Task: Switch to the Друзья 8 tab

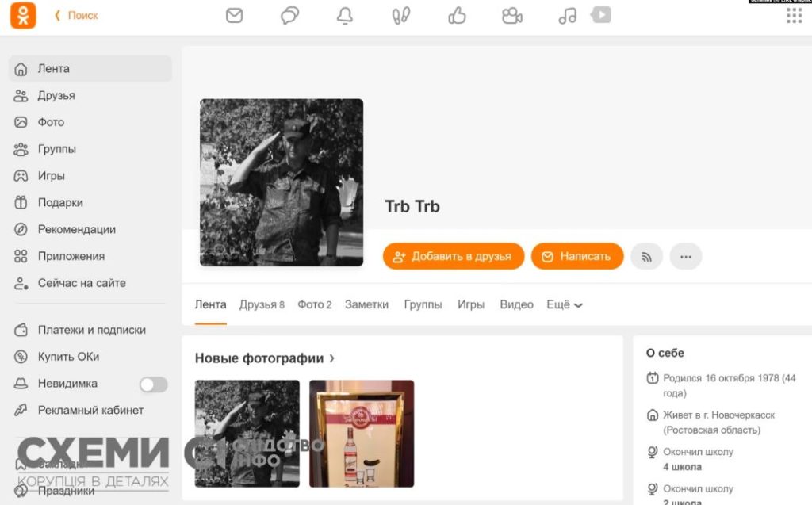Action: [262, 304]
